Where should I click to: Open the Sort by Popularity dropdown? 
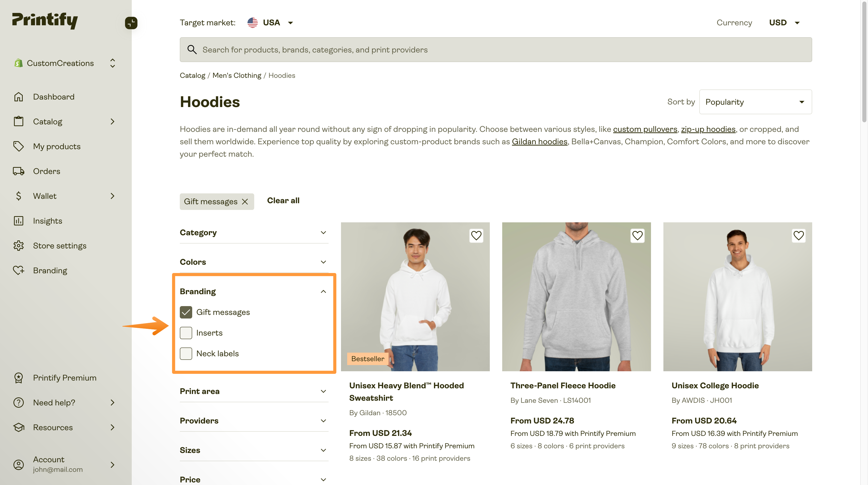pos(755,102)
